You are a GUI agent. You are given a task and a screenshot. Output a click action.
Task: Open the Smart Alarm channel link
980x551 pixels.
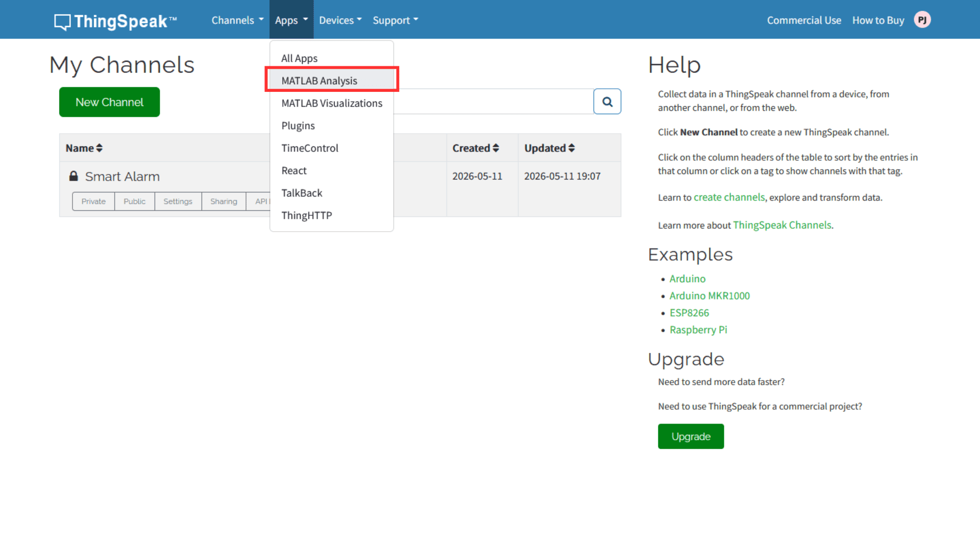coord(122,177)
